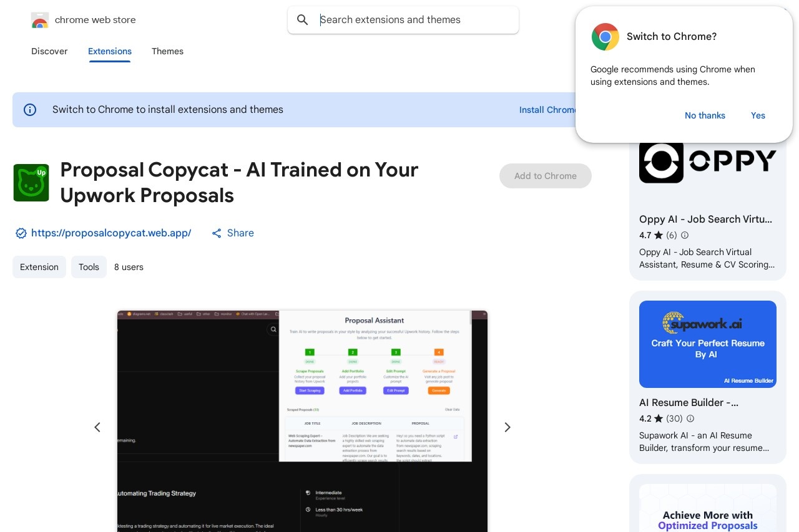
Task: Open the Discover tab
Action: pyautogui.click(x=49, y=51)
